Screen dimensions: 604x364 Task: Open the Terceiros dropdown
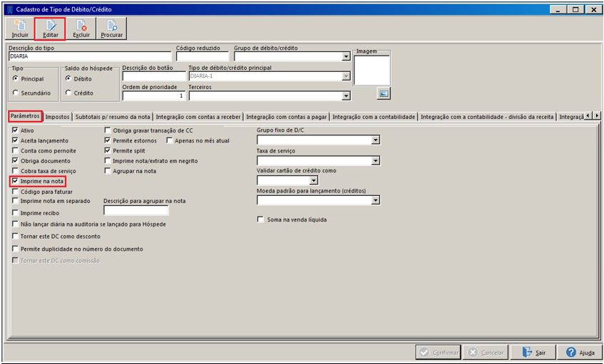tap(346, 96)
